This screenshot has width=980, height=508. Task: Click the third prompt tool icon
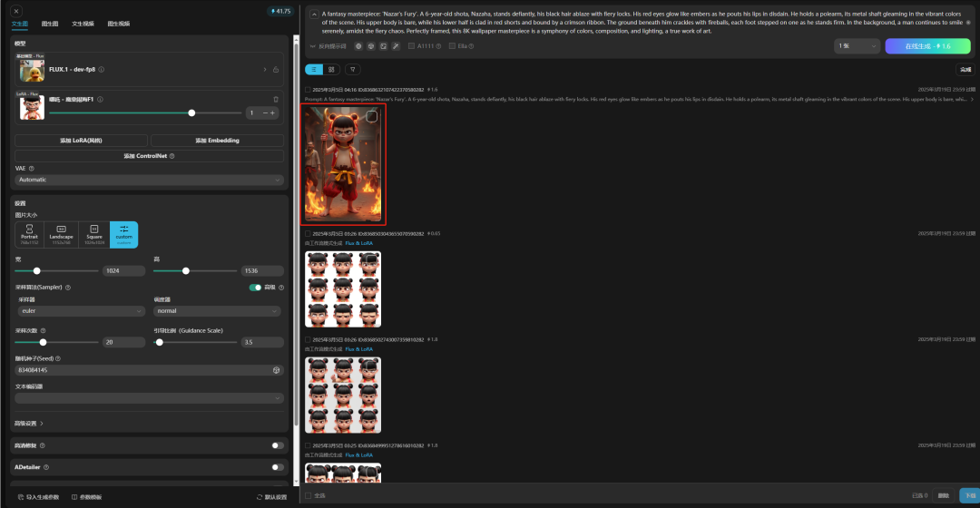[383, 46]
